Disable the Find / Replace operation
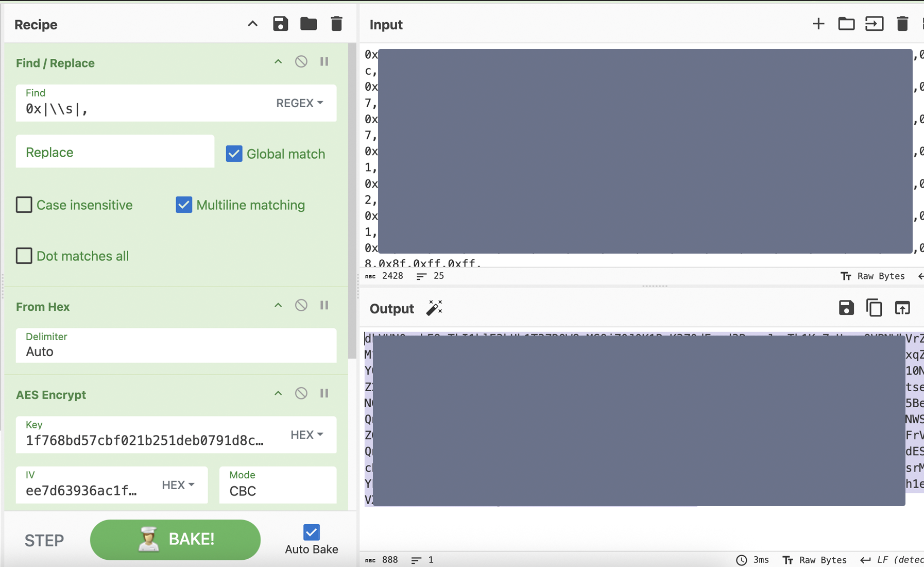 click(301, 62)
